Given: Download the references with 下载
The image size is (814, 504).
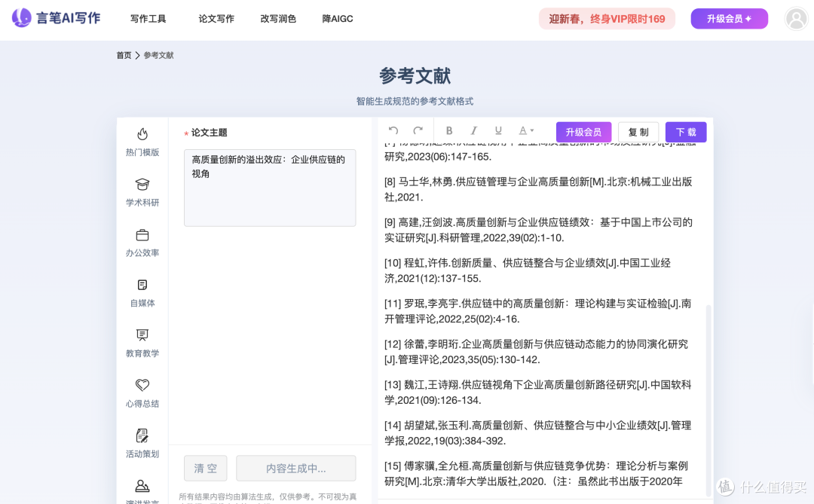Looking at the screenshot, I should point(686,132).
